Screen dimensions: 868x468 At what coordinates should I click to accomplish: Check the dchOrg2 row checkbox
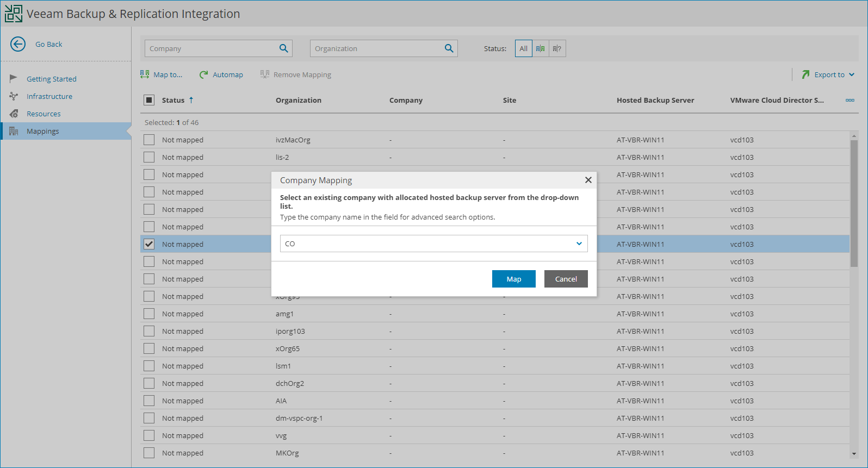149,383
